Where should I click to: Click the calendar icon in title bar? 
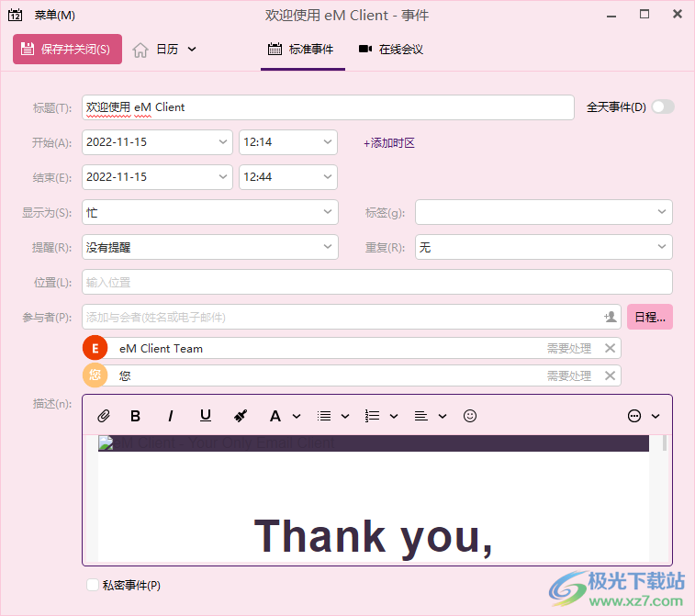15,15
